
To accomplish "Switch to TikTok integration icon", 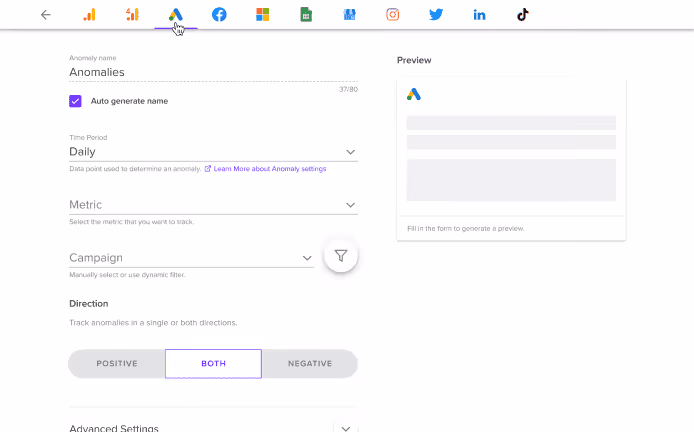I will [x=523, y=15].
